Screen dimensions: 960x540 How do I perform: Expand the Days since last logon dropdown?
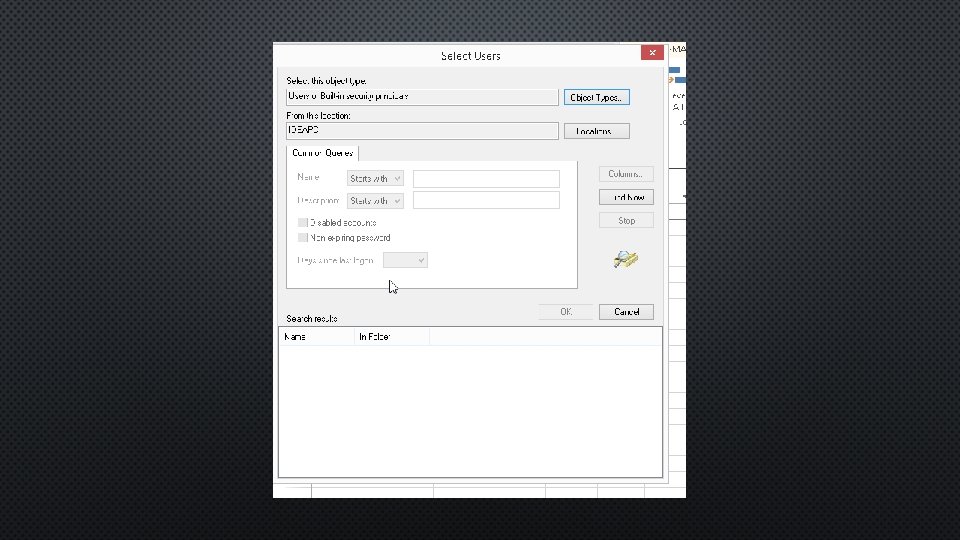click(405, 260)
